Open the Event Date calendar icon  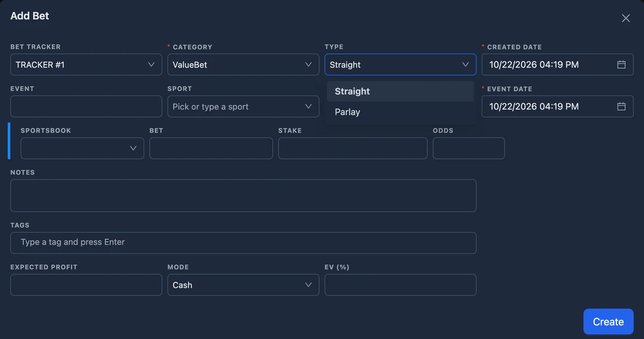621,106
